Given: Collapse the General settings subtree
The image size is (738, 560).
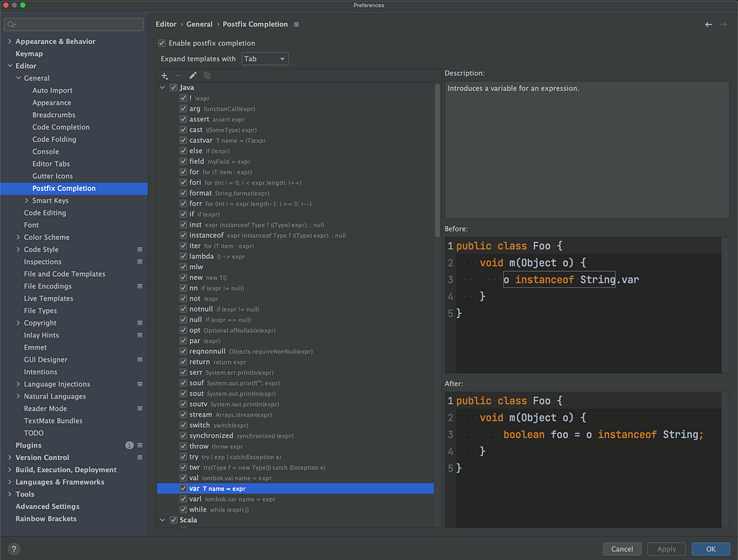Looking at the screenshot, I should [x=18, y=78].
